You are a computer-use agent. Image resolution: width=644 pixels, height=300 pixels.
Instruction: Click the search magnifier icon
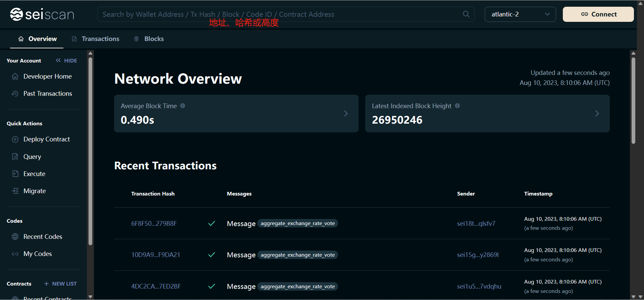click(466, 14)
